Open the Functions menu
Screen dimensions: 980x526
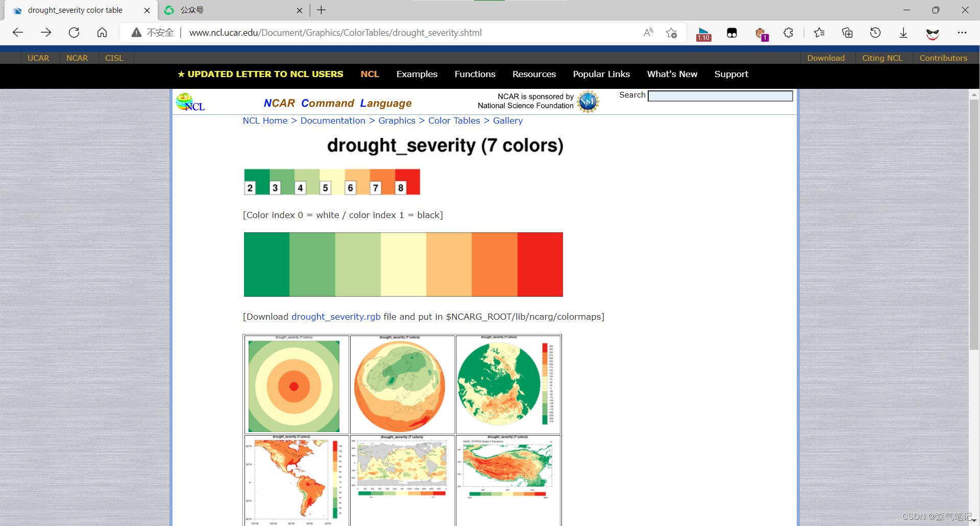point(475,74)
